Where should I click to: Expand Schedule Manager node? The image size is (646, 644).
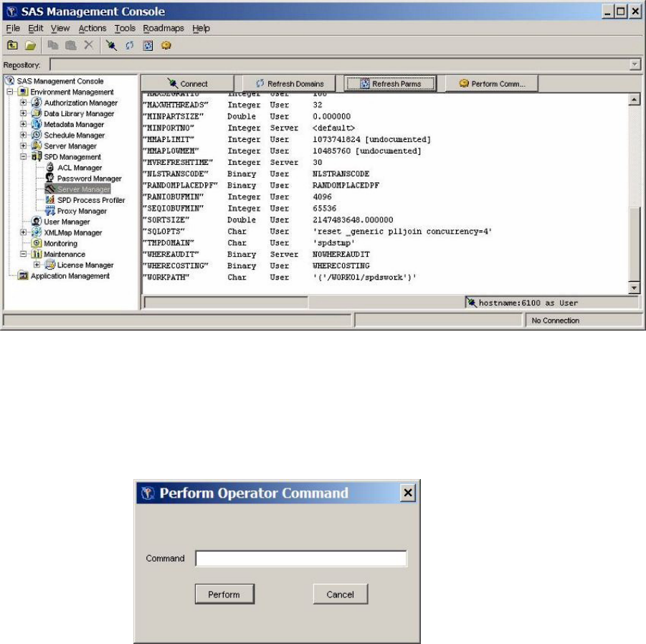click(x=24, y=135)
